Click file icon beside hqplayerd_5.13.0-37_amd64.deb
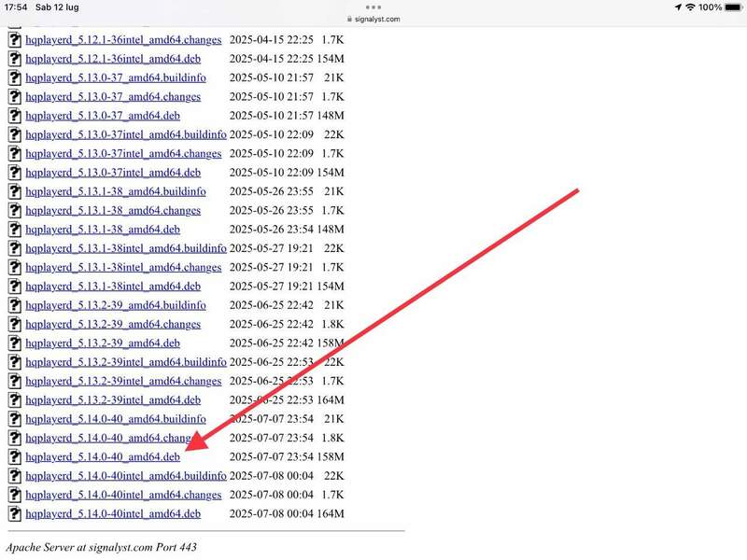The width and height of the screenshot is (747, 560). pos(14,116)
